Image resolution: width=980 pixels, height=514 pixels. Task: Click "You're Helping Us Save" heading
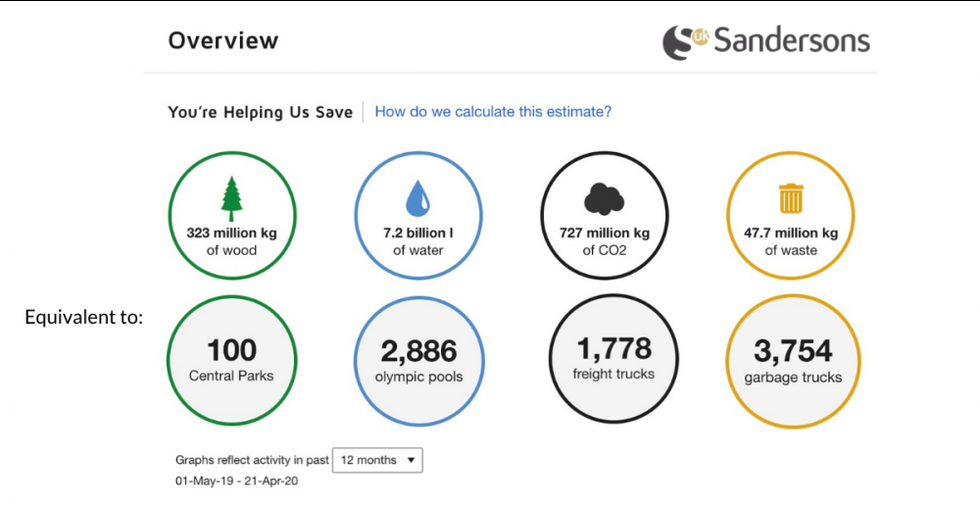pos(260,113)
